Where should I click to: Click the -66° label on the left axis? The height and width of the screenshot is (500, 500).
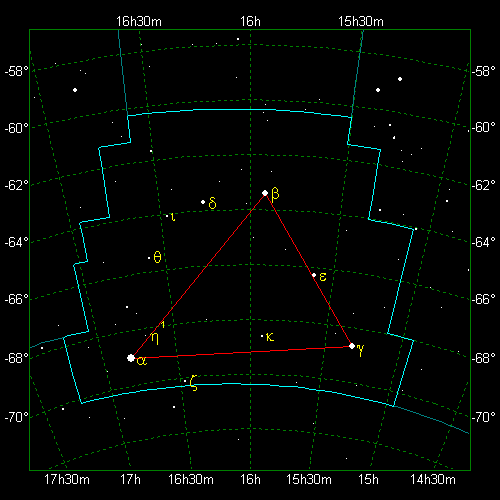pos(17,299)
